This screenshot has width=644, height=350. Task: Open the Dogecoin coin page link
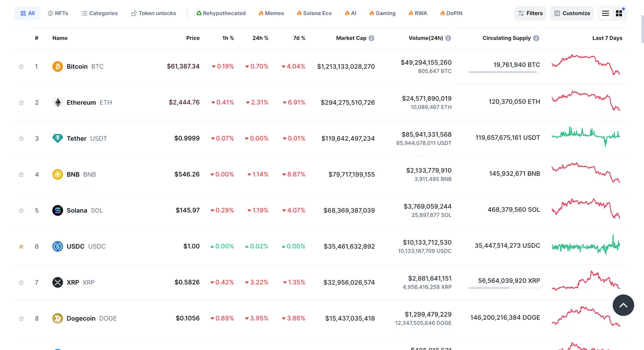pos(85,318)
